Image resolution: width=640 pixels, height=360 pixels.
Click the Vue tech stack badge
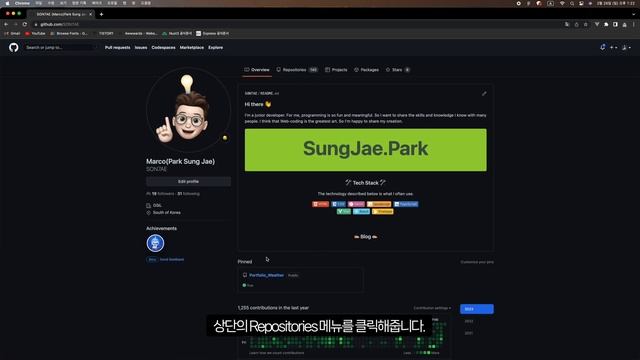(344, 211)
